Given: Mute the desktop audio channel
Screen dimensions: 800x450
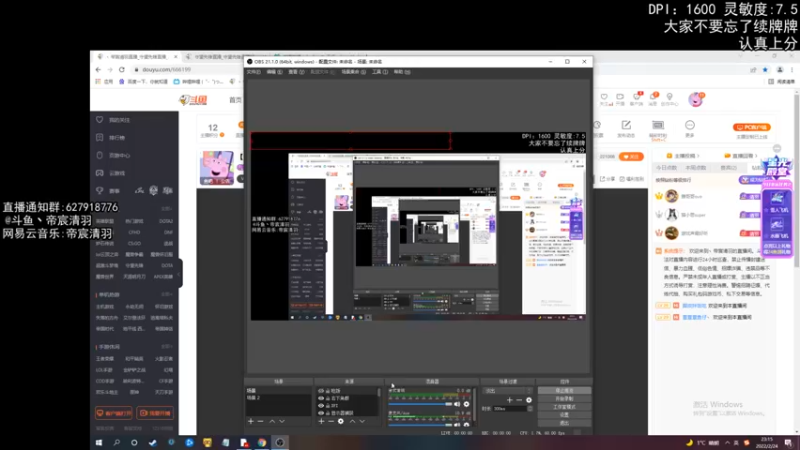Looking at the screenshot, I should click(457, 404).
